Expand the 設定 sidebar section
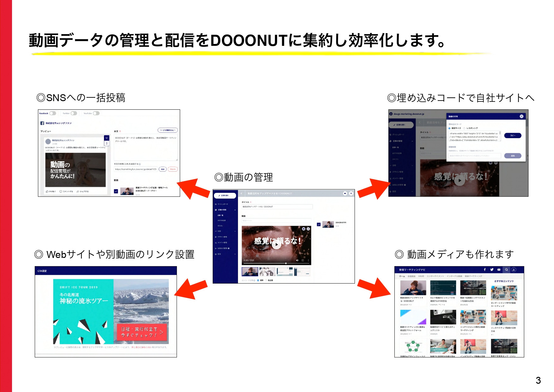554x392 pixels. tap(235, 254)
